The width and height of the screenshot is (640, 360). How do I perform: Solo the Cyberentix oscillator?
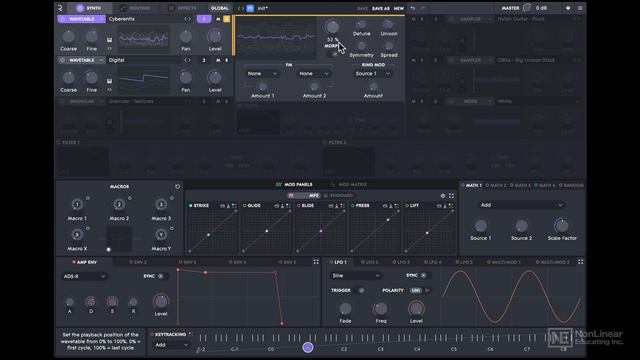(227, 19)
